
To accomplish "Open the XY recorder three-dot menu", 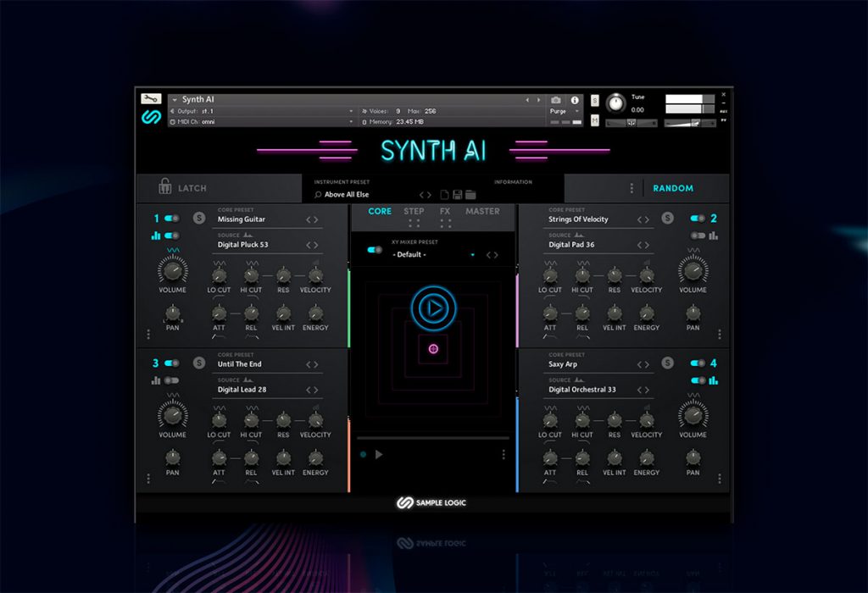I will 504,455.
